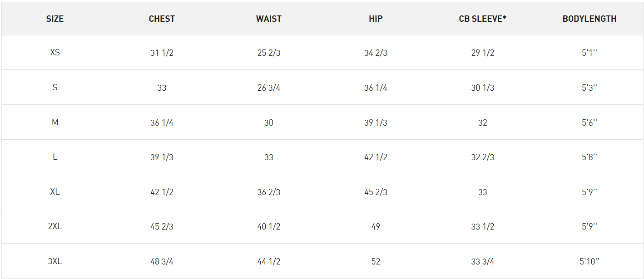This screenshot has width=644, height=279.
Task: Click chest value 48 3/4
Action: coord(162,261)
